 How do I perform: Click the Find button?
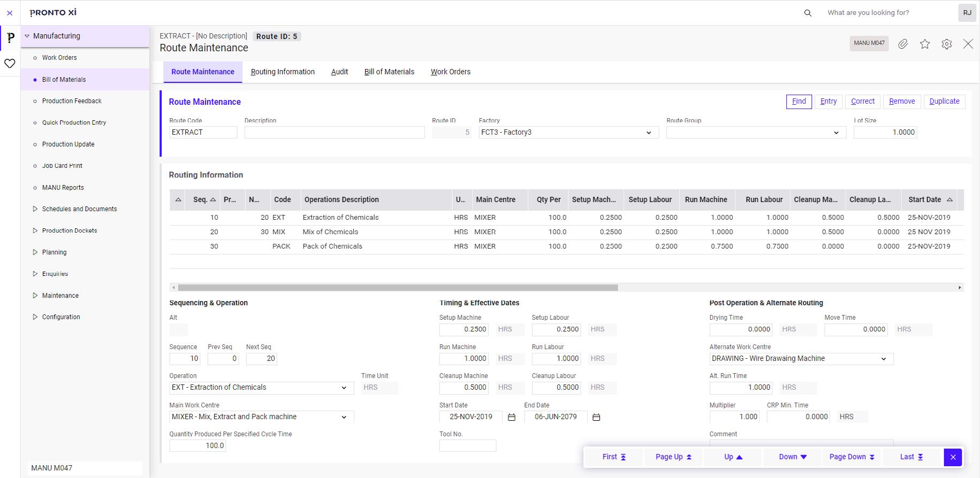799,102
